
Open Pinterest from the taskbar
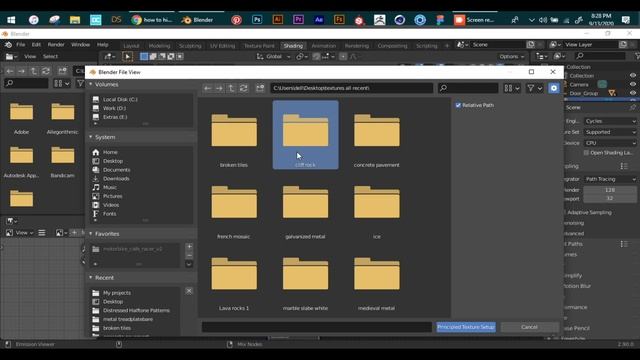tap(236, 20)
